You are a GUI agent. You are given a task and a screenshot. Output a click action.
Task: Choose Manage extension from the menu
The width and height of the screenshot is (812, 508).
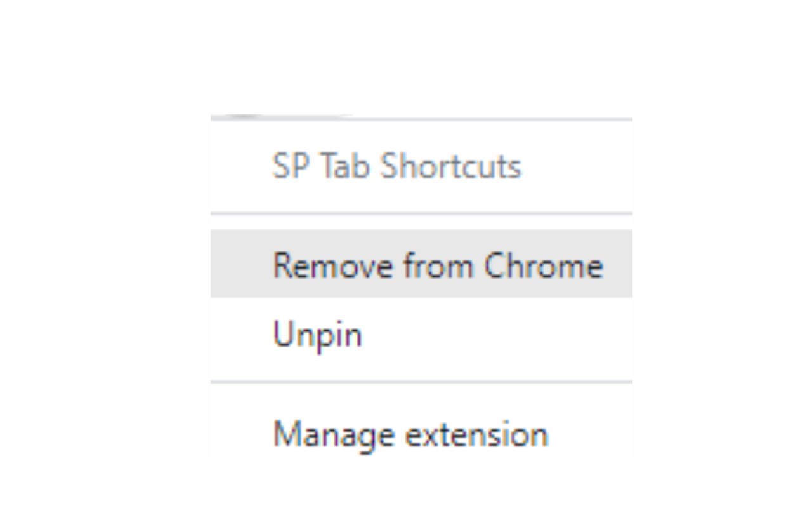(410, 435)
